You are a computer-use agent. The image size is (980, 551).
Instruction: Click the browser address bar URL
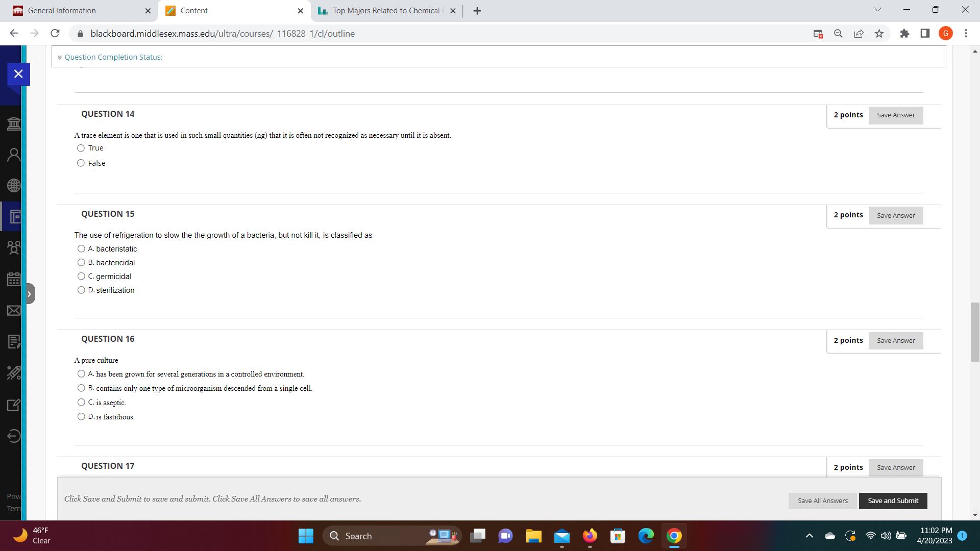223,34
